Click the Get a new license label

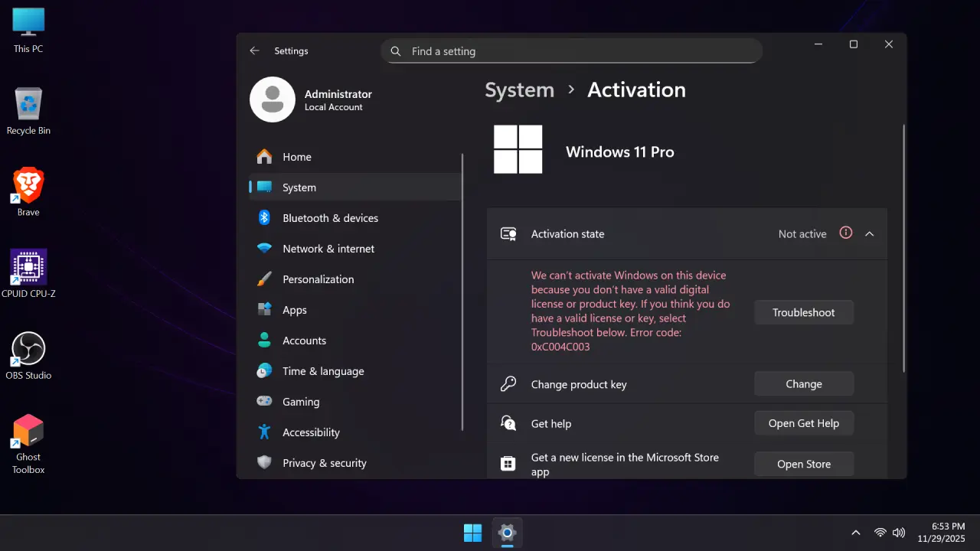point(625,465)
